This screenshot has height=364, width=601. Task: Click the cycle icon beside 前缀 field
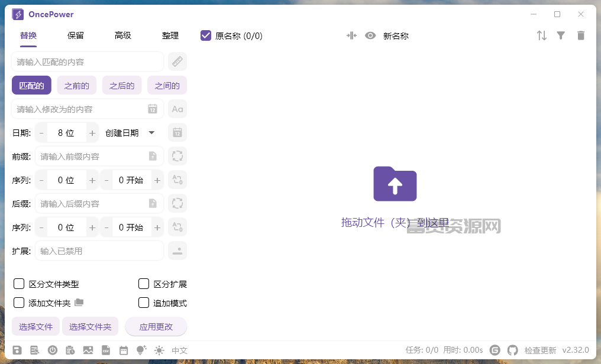click(x=177, y=156)
